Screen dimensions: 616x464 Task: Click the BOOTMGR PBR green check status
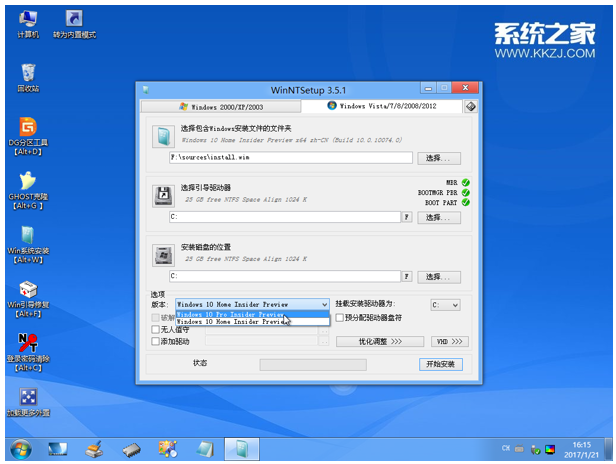coord(466,193)
